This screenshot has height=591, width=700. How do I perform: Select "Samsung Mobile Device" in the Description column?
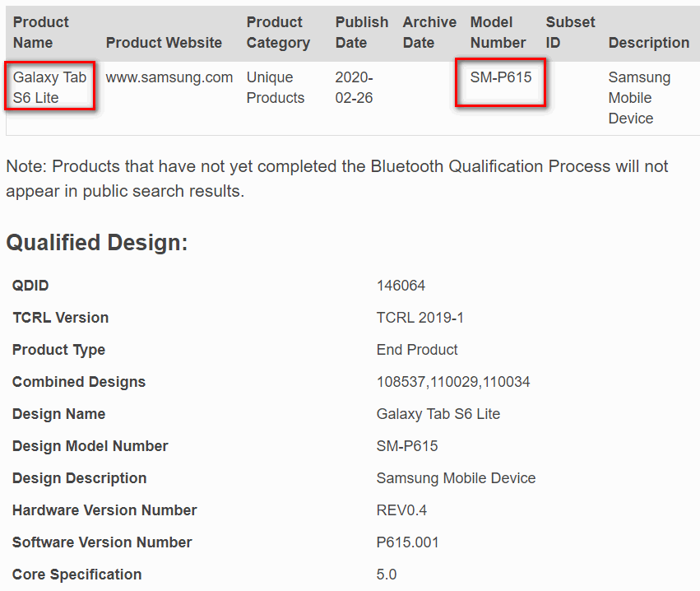639,97
